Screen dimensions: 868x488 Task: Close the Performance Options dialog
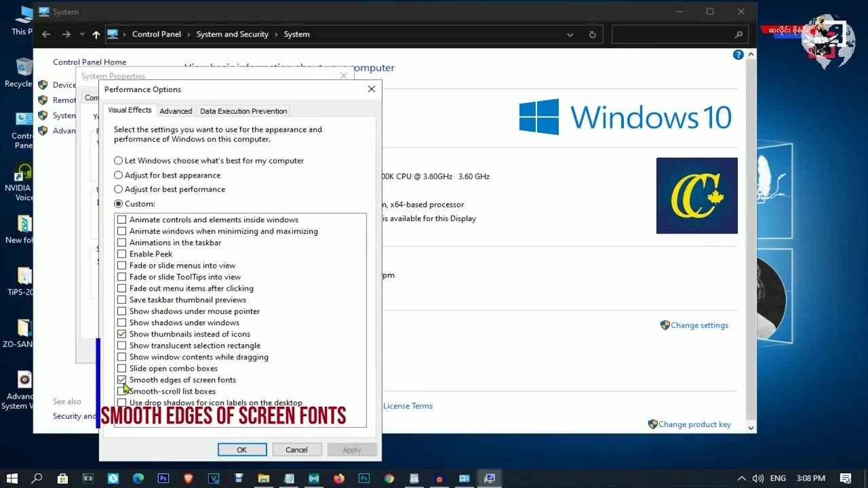[x=372, y=89]
